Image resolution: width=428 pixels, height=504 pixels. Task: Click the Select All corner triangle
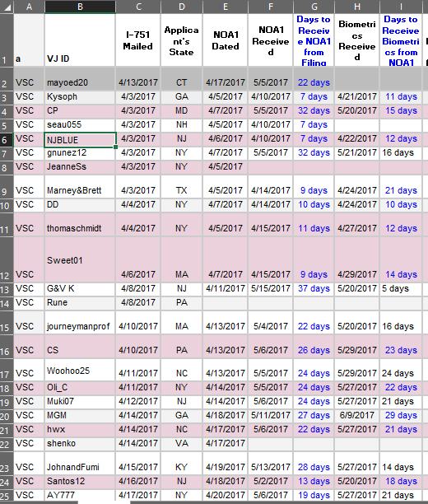tap(8, 7)
